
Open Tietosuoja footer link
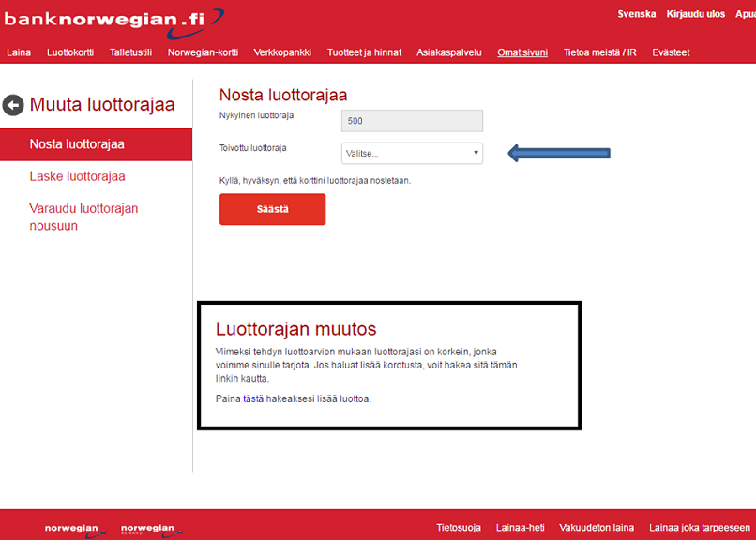(459, 528)
